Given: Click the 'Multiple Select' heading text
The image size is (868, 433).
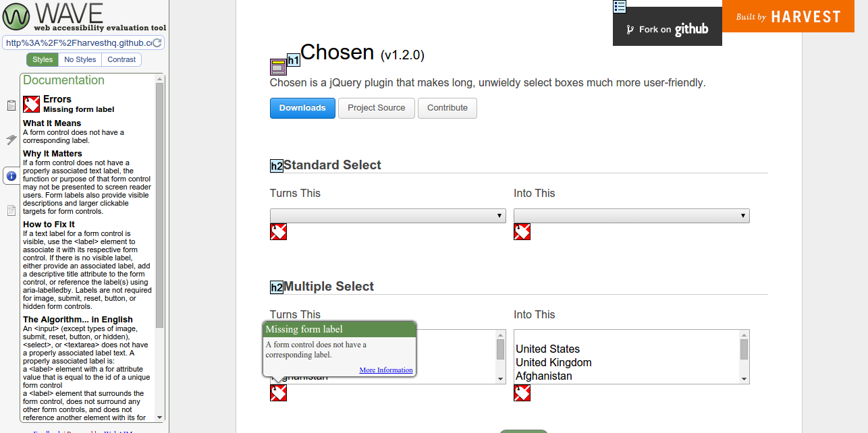Looking at the screenshot, I should point(329,287).
